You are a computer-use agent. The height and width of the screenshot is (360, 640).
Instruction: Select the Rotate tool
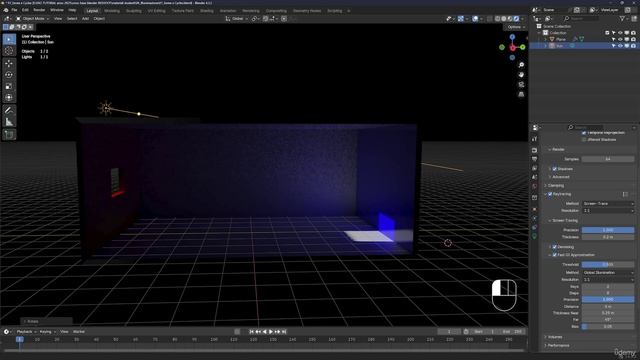[x=9, y=75]
